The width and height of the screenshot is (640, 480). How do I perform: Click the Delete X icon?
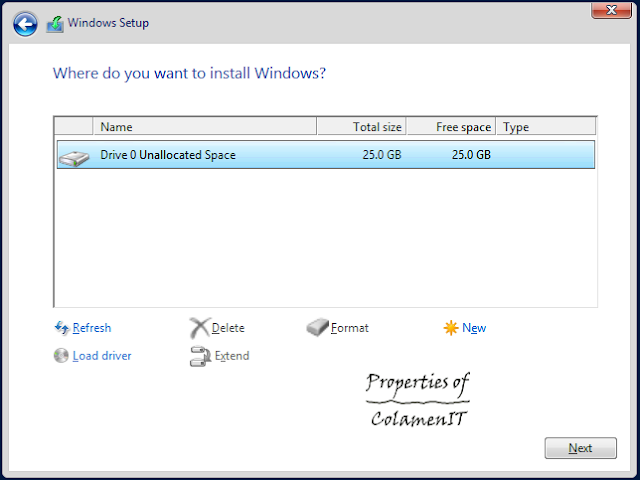[200, 328]
